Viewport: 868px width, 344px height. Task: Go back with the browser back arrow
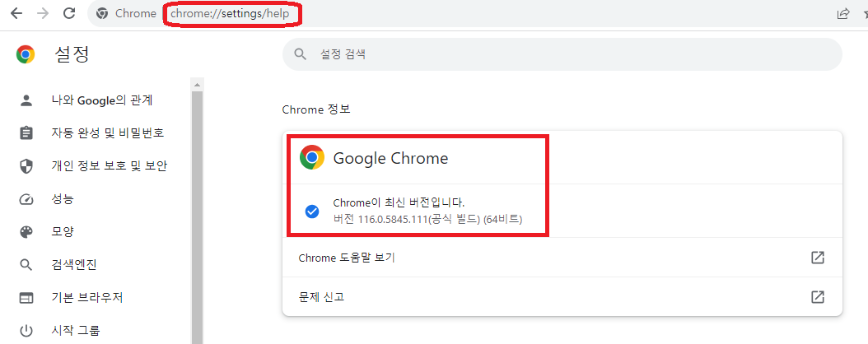(x=16, y=13)
